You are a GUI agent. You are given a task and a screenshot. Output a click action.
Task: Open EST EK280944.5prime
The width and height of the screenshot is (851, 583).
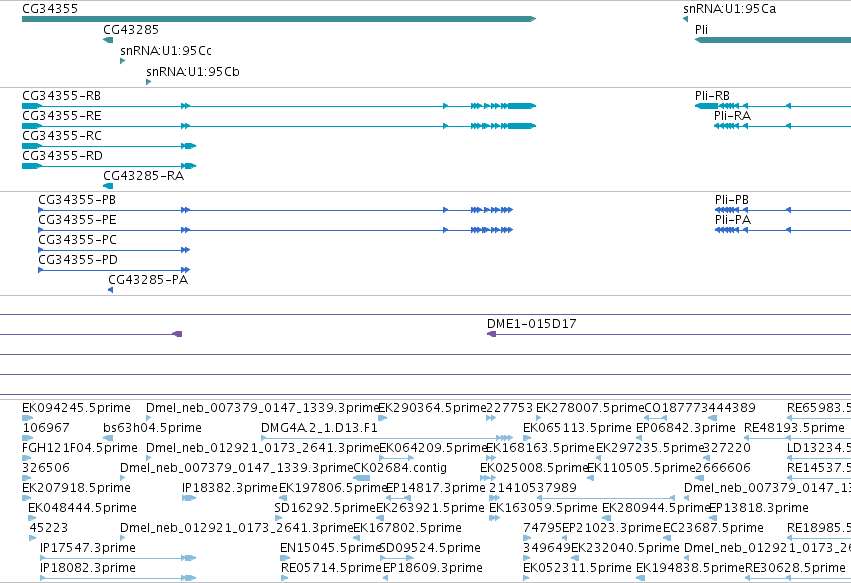coord(657,508)
